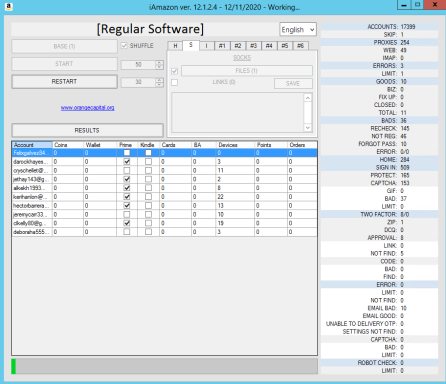446x384 pixels.
Task: Sort by the Wallet column header
Action: (100, 145)
